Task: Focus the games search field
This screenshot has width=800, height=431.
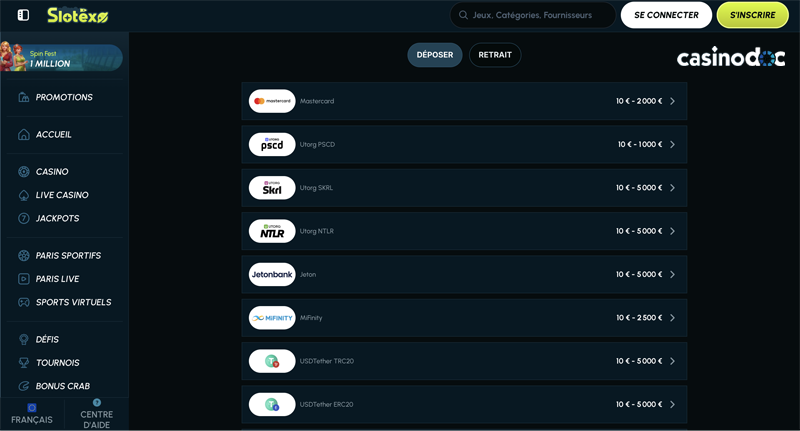Action: point(532,15)
